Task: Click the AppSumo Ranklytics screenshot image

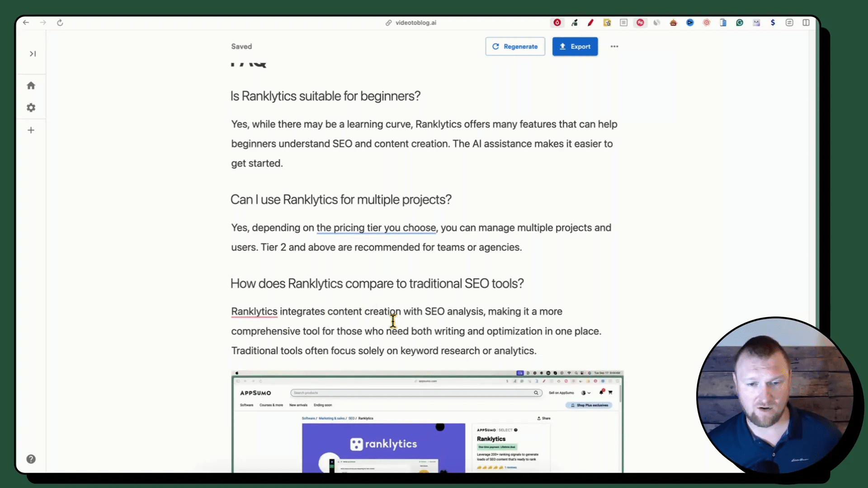Action: pyautogui.click(x=427, y=422)
